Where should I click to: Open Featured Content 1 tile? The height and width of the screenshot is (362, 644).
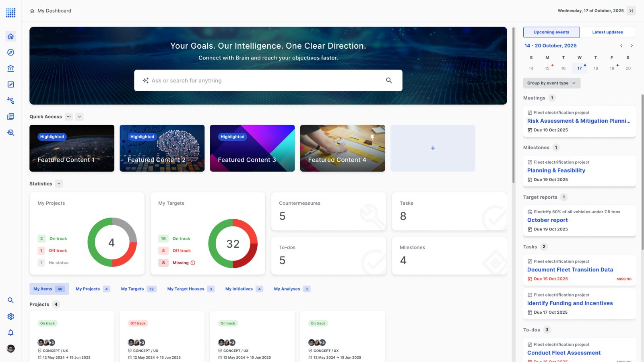pyautogui.click(x=72, y=148)
